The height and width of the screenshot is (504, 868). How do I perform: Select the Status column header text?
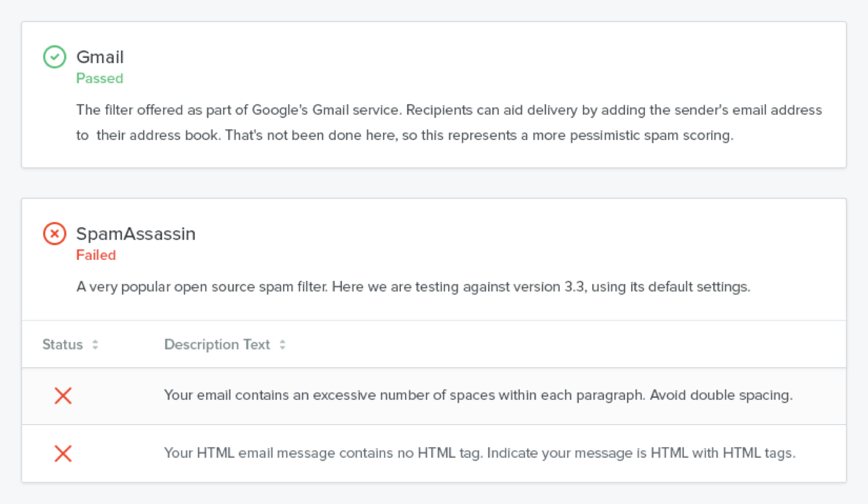(x=62, y=344)
